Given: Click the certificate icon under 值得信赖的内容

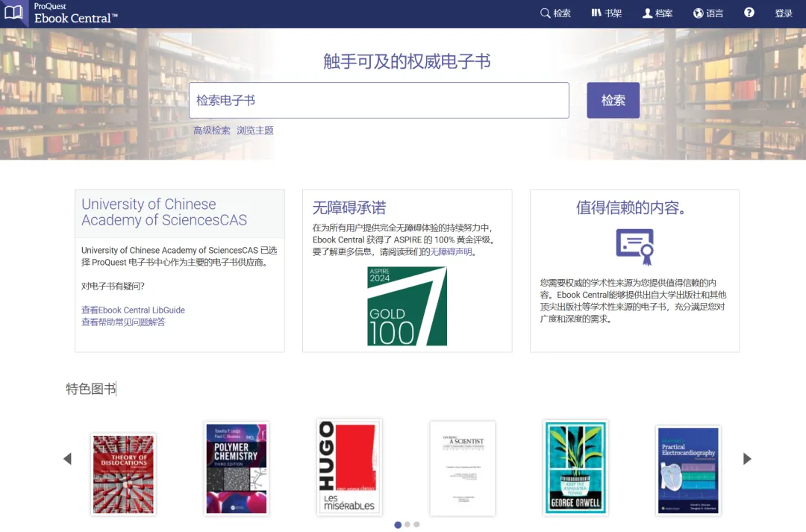Looking at the screenshot, I should pyautogui.click(x=635, y=247).
